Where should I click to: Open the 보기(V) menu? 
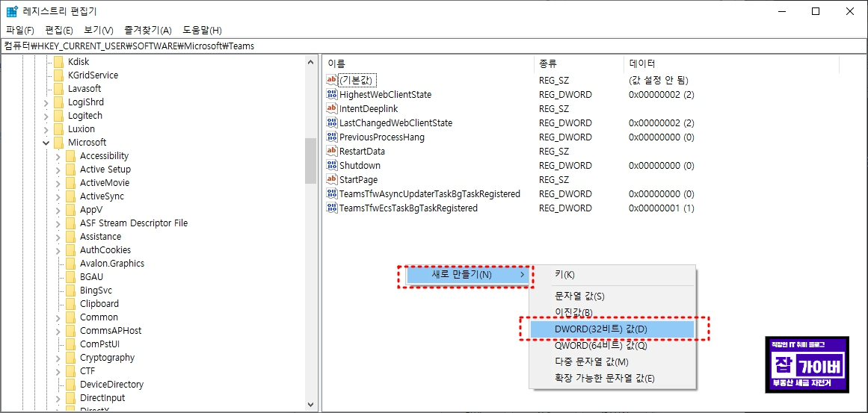pyautogui.click(x=99, y=30)
